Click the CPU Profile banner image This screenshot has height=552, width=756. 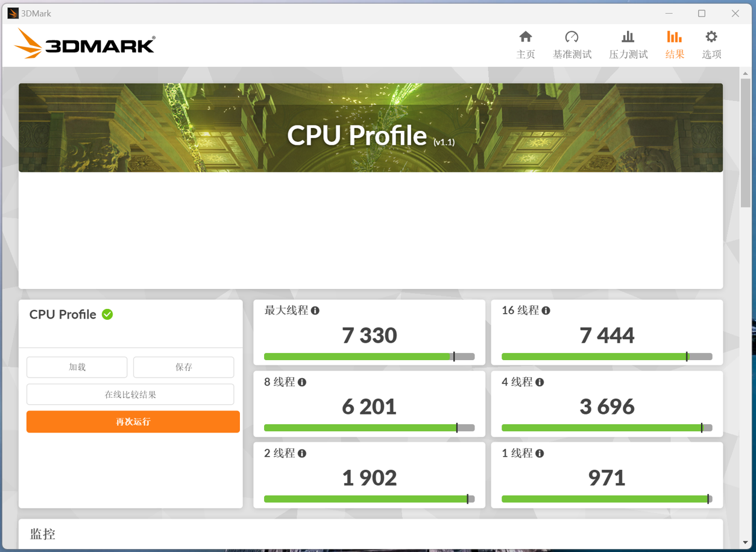pos(371,128)
